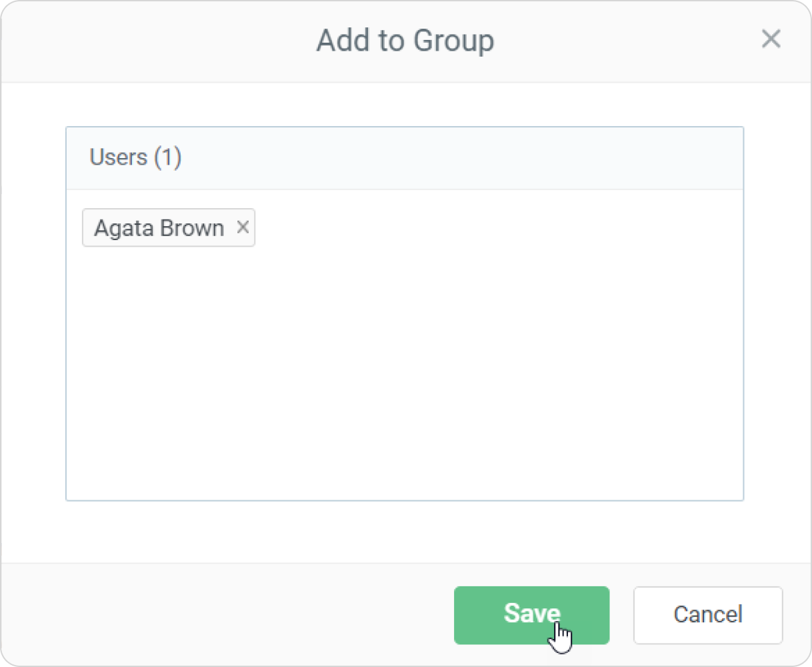Screen dimensions: 812x667
Task: Click the white Cancel button in the footer
Action: coord(707,615)
